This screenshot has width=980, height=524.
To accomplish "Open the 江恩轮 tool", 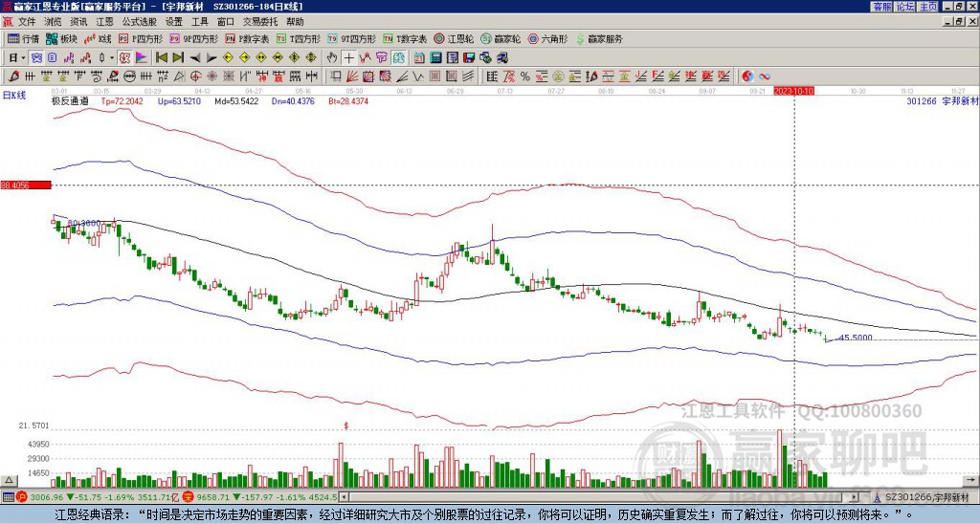I will tap(454, 38).
